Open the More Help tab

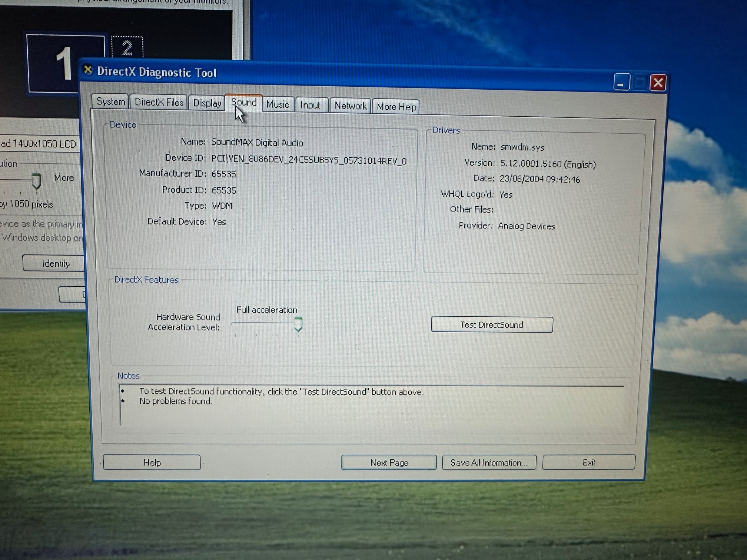click(x=396, y=107)
